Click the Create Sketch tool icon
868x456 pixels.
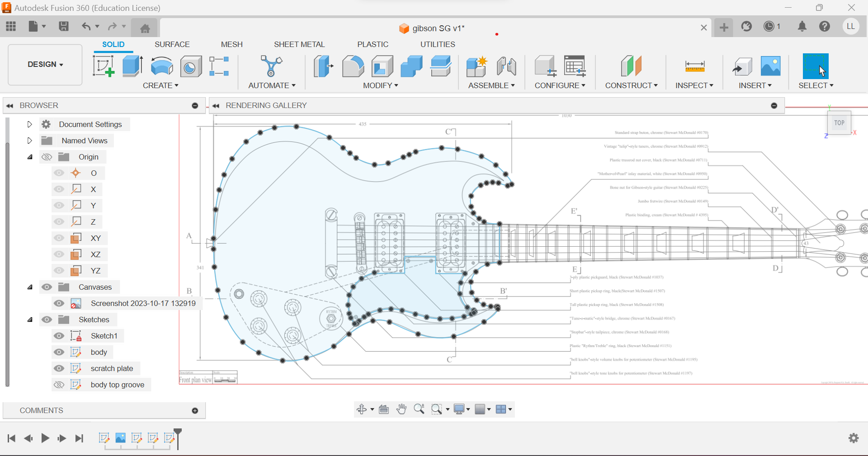tap(104, 66)
